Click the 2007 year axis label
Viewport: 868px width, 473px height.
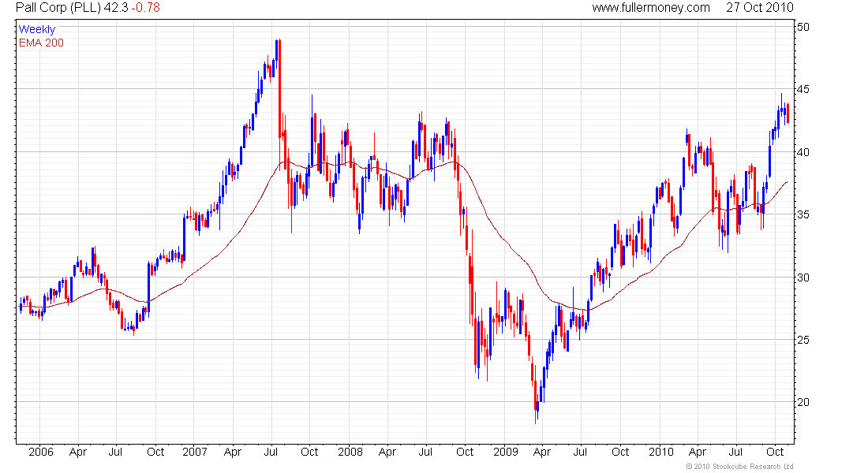tap(195, 452)
